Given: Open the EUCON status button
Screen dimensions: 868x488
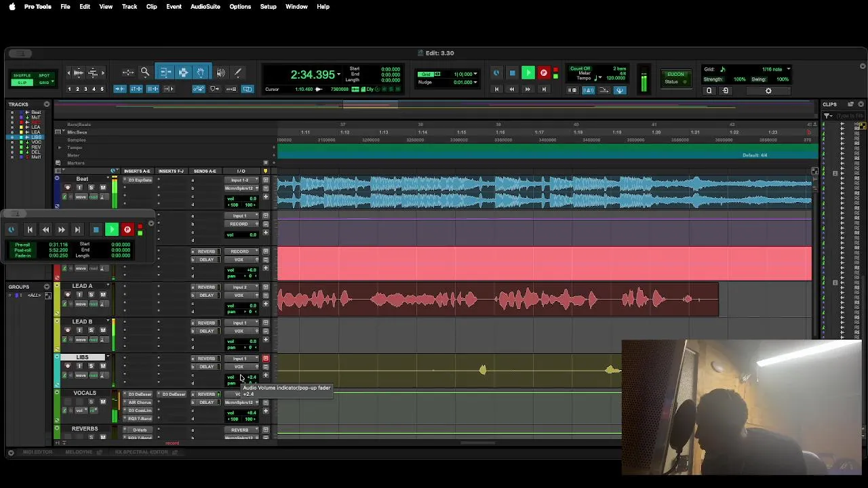Looking at the screenshot, I should pos(676,77).
